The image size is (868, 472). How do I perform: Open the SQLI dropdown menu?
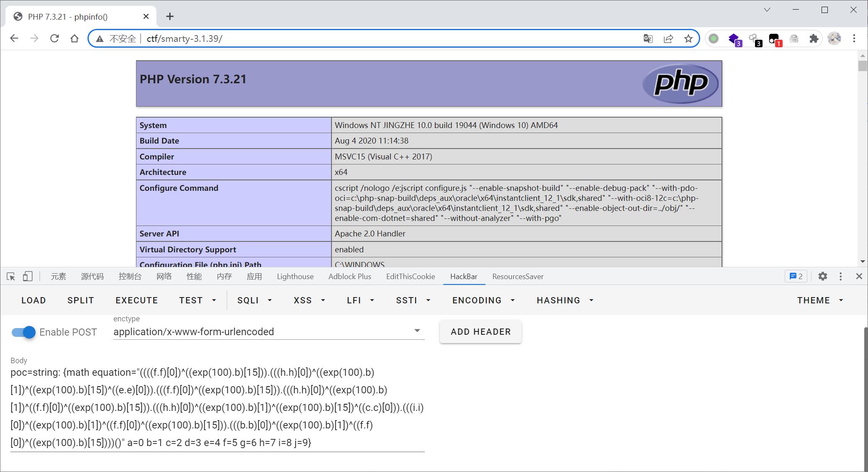point(254,300)
